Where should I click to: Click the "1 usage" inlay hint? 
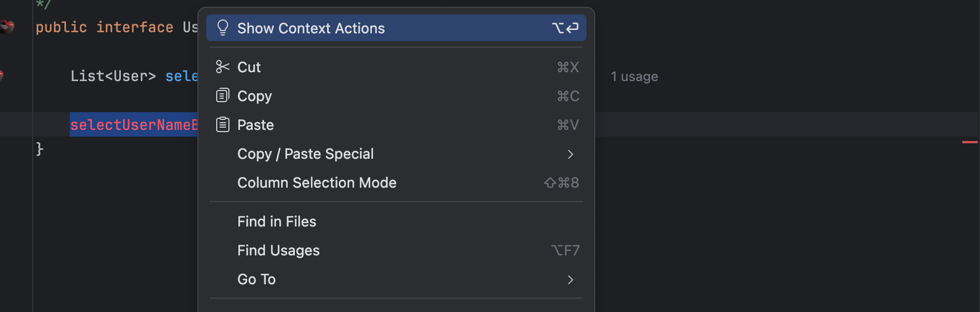(634, 77)
